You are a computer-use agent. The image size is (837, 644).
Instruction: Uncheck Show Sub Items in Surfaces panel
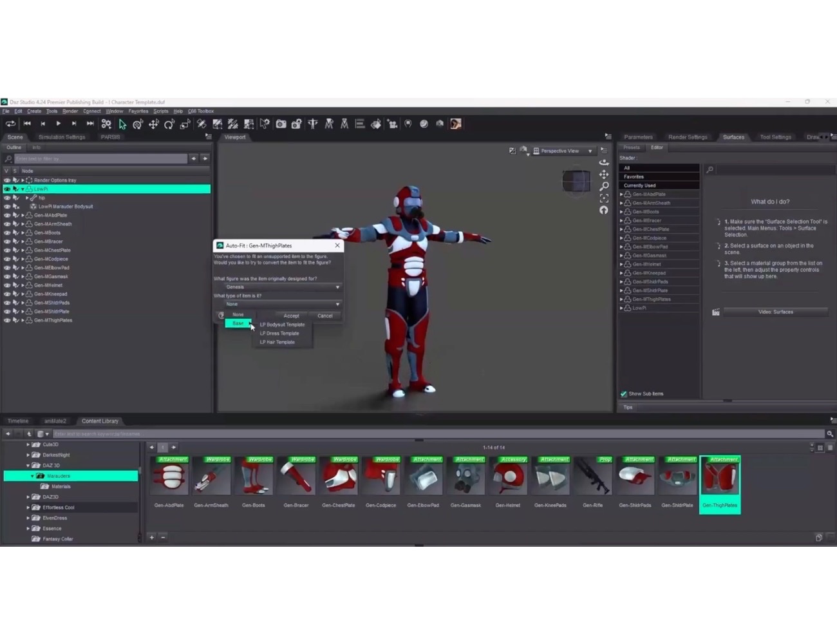623,393
